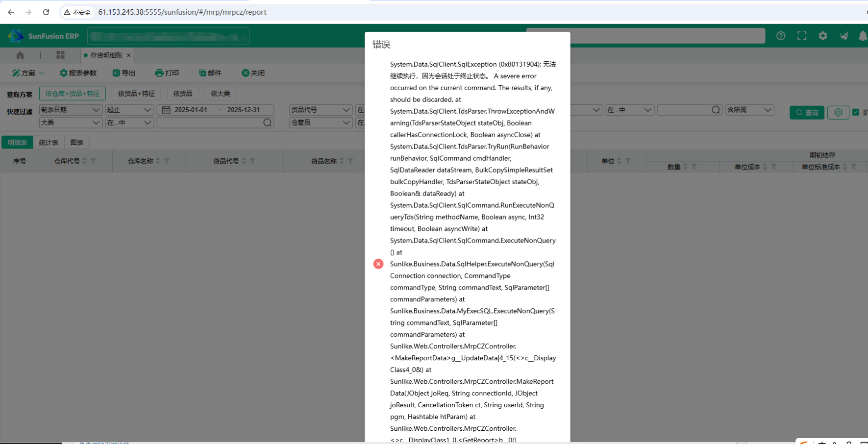Click the home icon in tab bar

[x=20, y=55]
